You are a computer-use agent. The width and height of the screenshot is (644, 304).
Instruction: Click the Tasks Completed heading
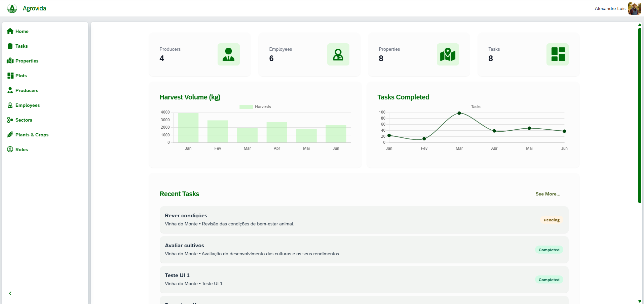click(x=403, y=97)
